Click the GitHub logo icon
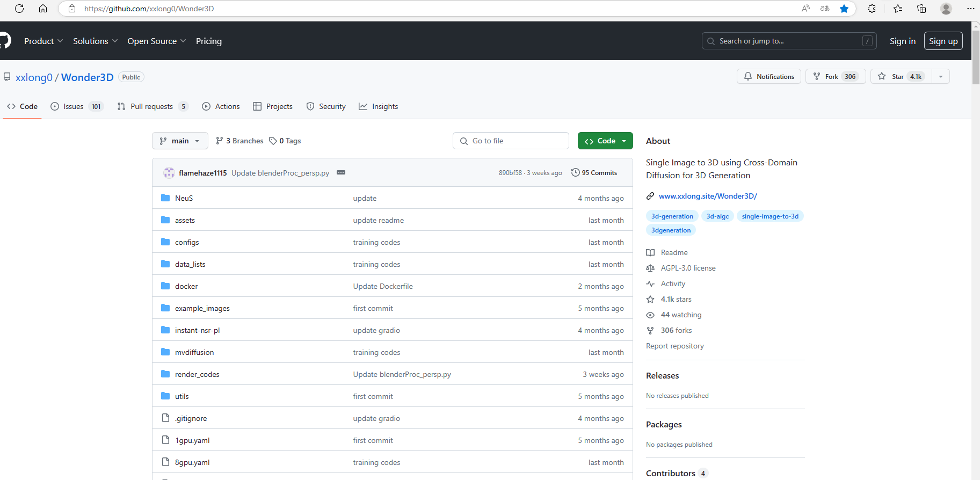This screenshot has width=980, height=480. [5, 41]
